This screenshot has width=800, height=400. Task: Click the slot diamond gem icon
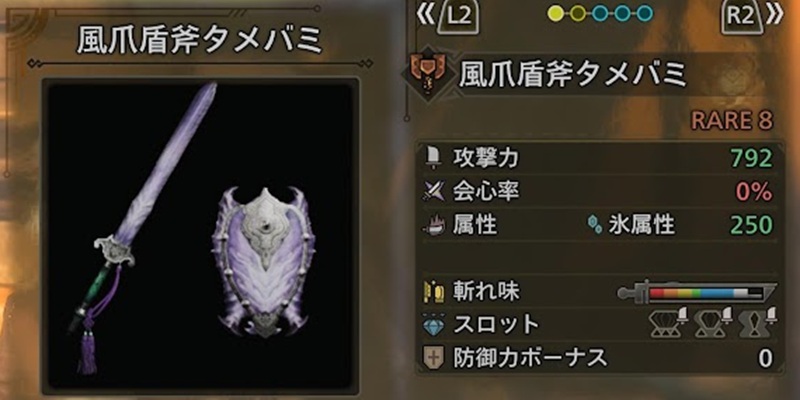pos(433,325)
